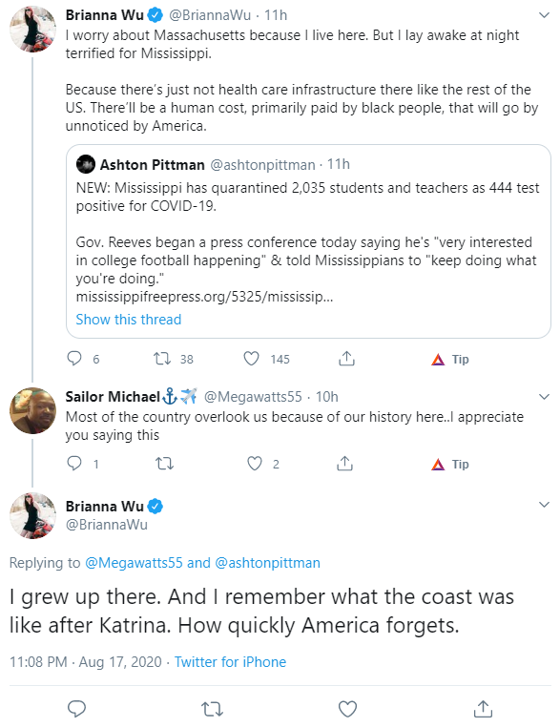The height and width of the screenshot is (728, 560).
Task: Open more options on Sailor Michael's tweet
Action: [544, 397]
